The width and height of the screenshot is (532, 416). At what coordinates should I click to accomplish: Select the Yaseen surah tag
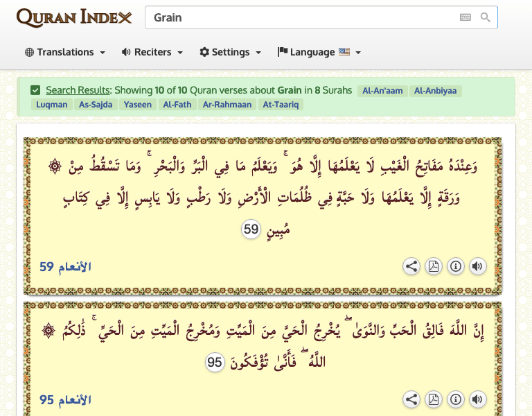pyautogui.click(x=136, y=105)
